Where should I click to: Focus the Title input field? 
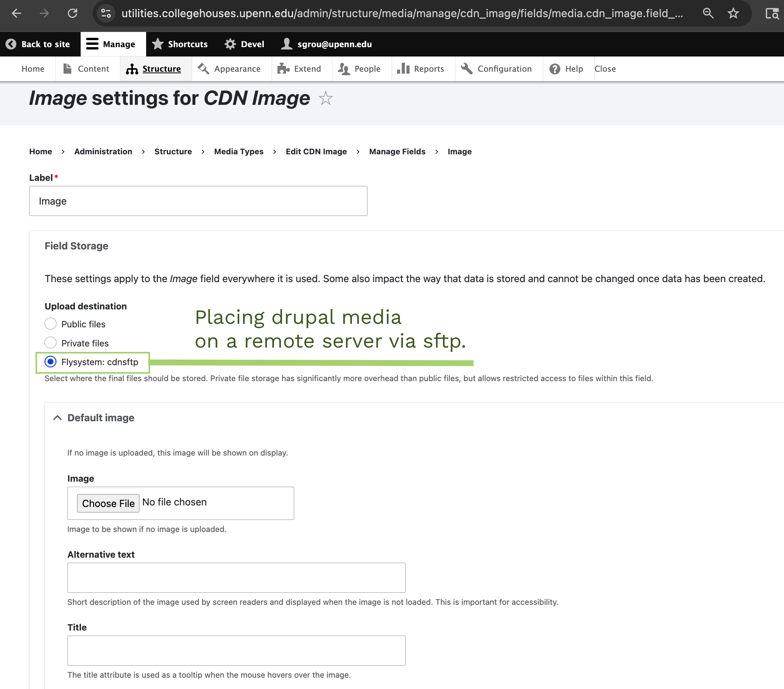coord(237,650)
